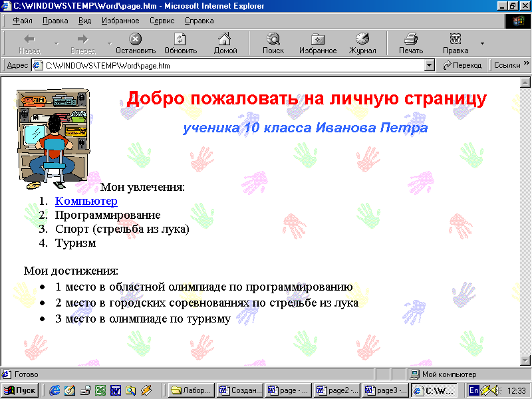Switch to Лабор... folder taskbar button
532x399 pixels.
(x=192, y=390)
